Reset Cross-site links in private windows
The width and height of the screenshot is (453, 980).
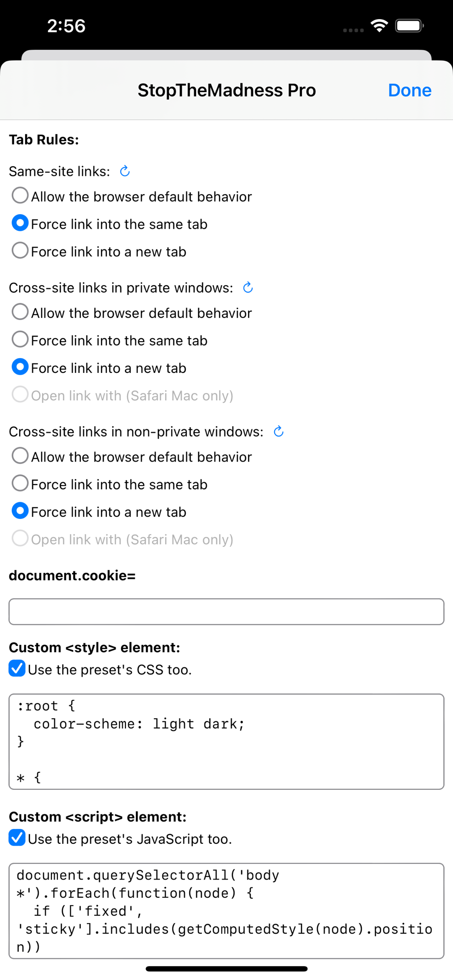coord(248,288)
